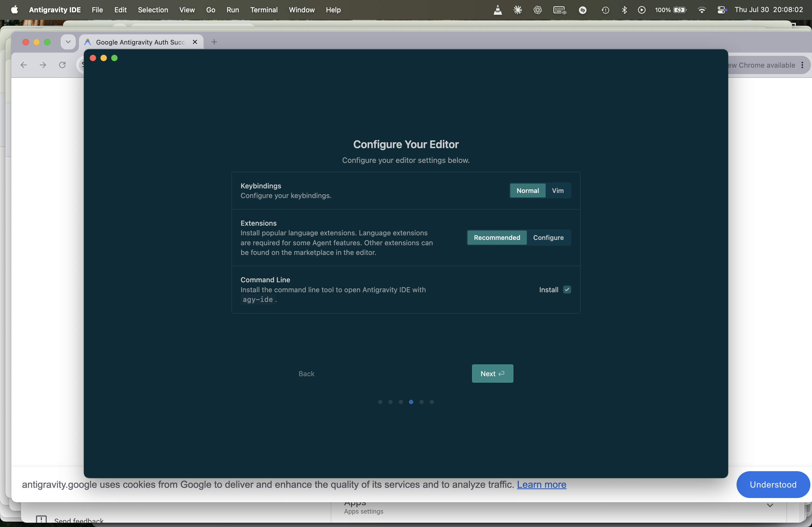Click the "Keybindings" label
The width and height of the screenshot is (812, 527).
(x=261, y=186)
